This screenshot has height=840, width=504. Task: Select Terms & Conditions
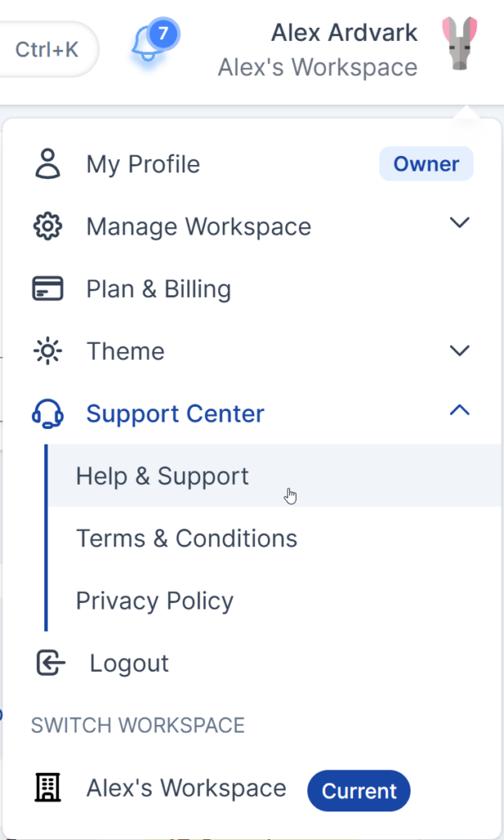187,538
